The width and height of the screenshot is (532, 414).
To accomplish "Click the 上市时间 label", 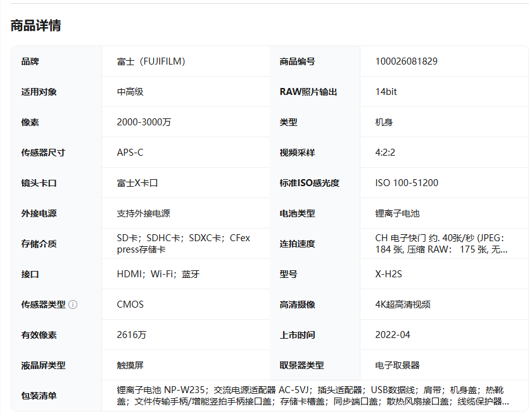I will coord(297,335).
